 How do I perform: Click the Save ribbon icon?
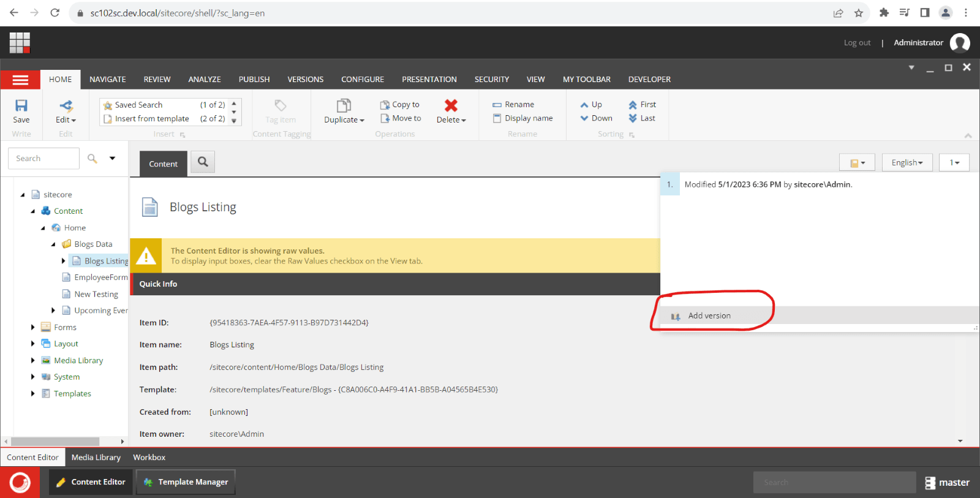(x=21, y=105)
